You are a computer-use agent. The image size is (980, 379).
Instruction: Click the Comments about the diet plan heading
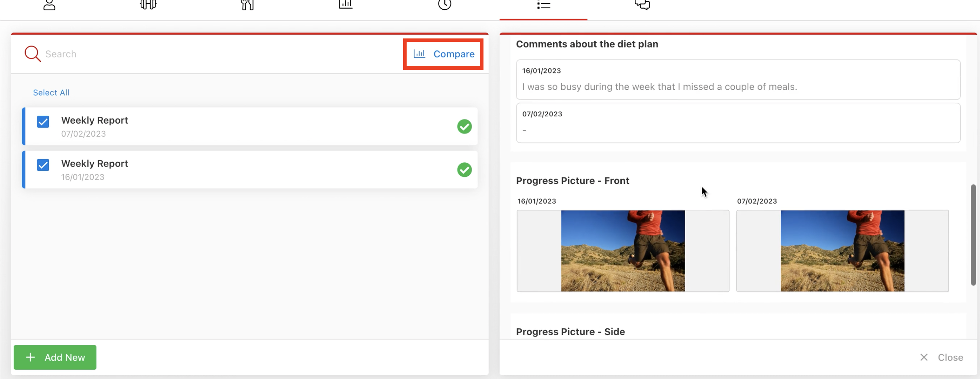(587, 44)
